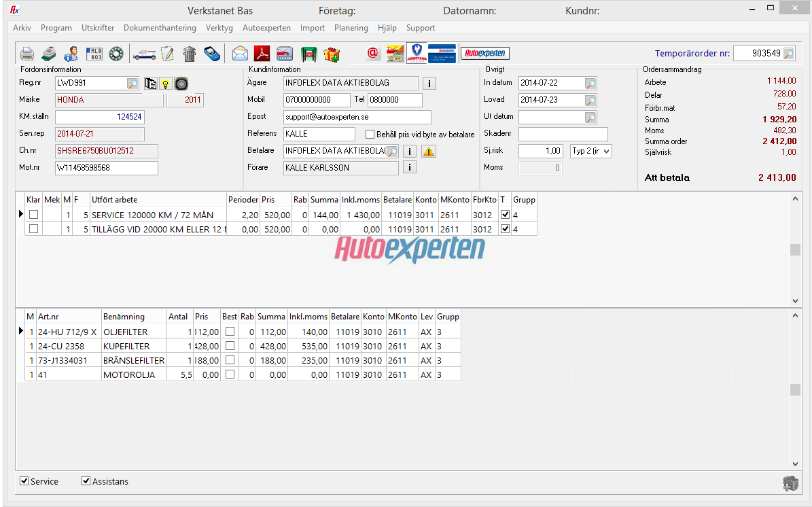Enable Behåll pris vid byte av betalare
The image size is (812, 507).
click(x=370, y=134)
